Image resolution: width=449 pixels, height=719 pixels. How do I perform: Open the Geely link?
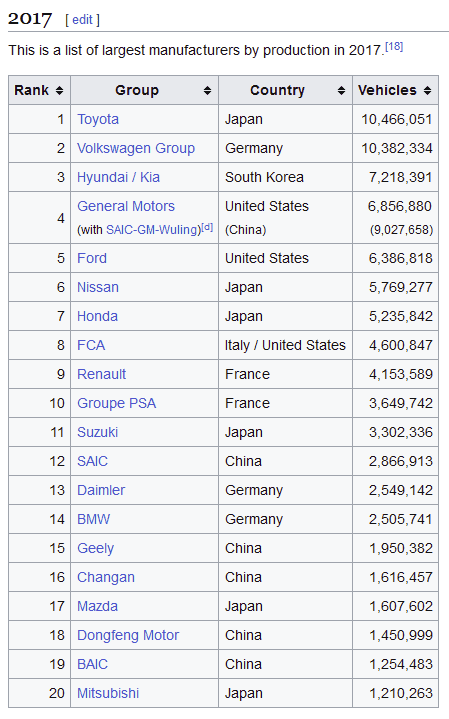coord(95,548)
